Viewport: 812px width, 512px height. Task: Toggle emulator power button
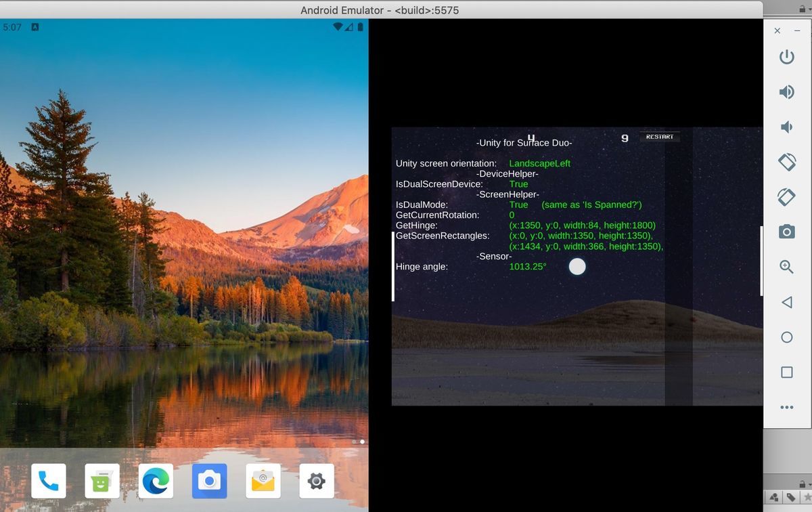[786, 57]
